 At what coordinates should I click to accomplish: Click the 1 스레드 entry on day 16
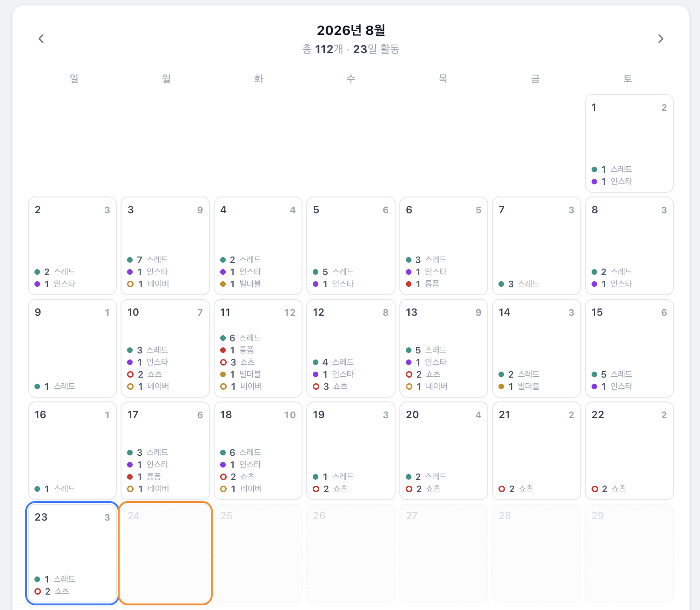click(55, 489)
